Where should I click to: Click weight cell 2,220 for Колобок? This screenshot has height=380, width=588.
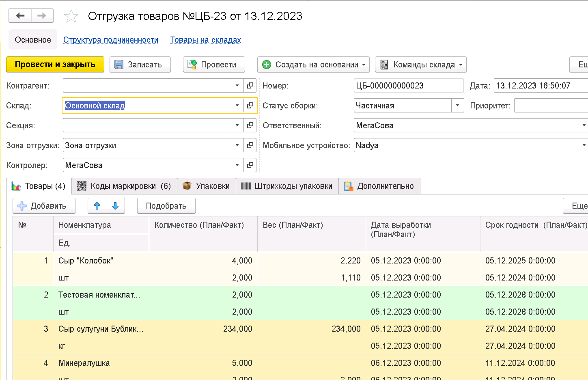(312, 261)
